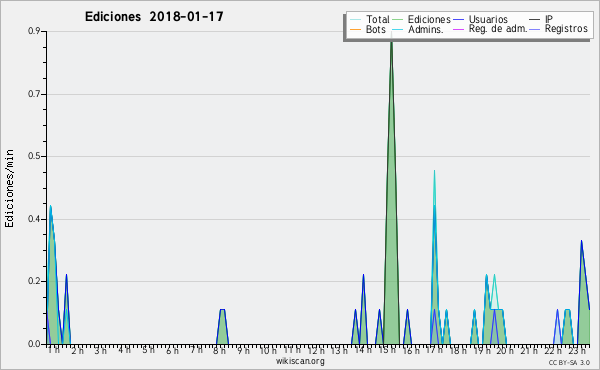
Task: Click the "15 h" x-axis label
Action: click(387, 350)
